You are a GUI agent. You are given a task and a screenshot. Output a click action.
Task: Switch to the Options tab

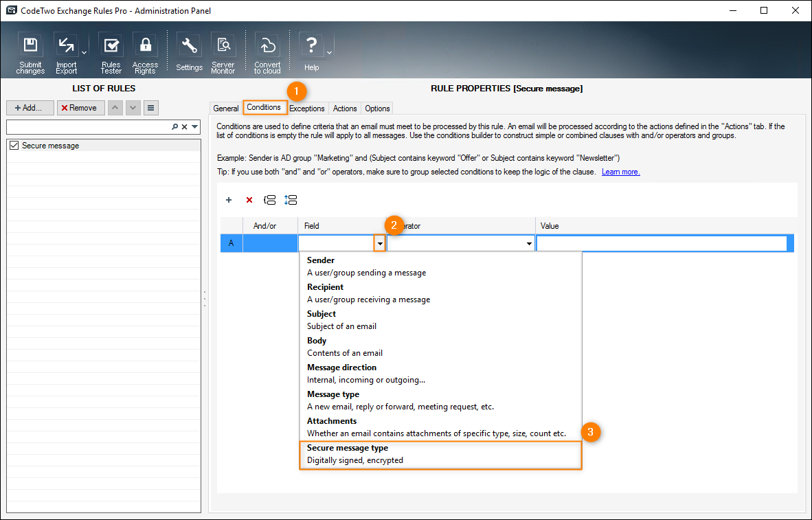point(377,109)
